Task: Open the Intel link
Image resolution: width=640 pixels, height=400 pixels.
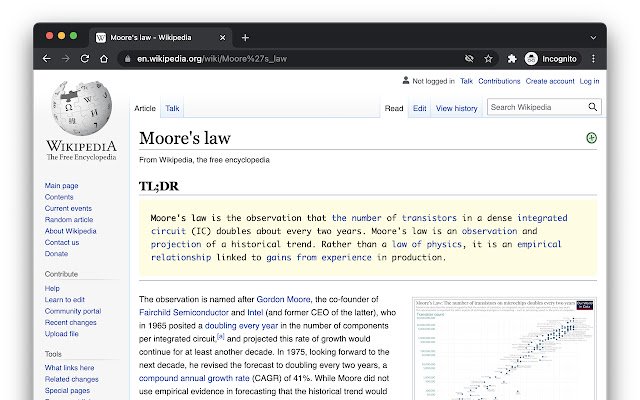Action: (255, 313)
